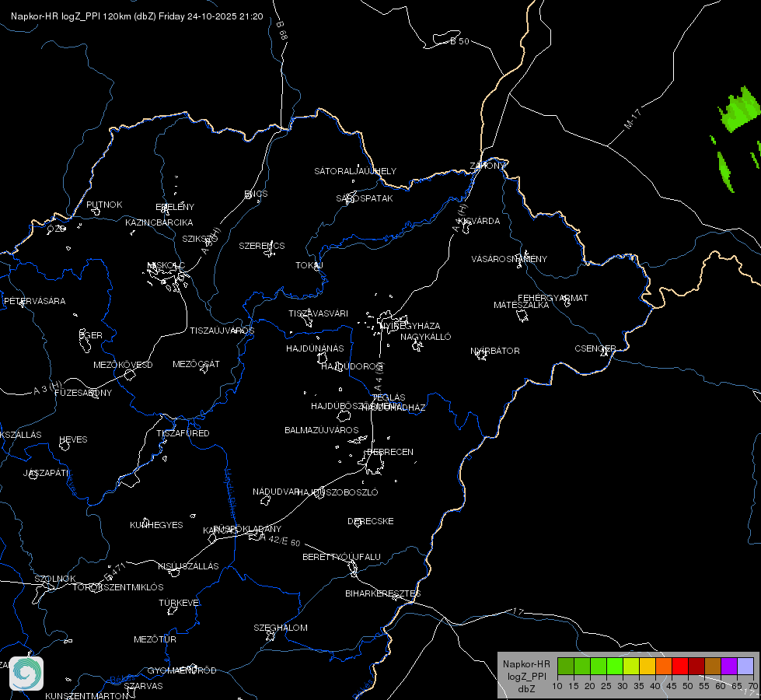Click the B 50 road label

(459, 41)
